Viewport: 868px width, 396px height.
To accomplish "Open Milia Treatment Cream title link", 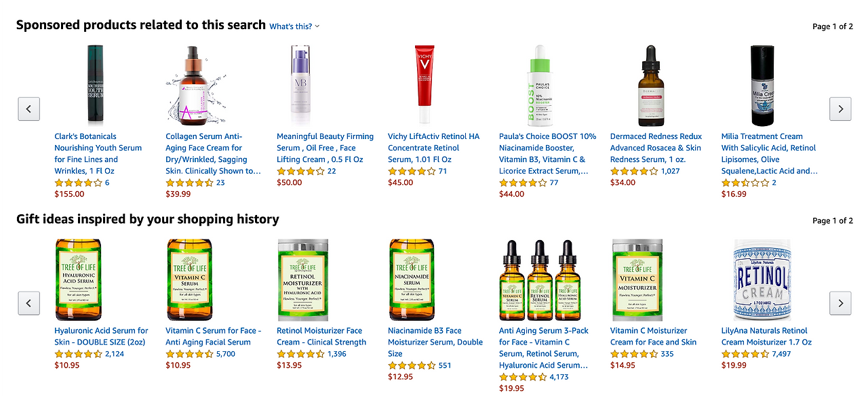I will (x=770, y=153).
